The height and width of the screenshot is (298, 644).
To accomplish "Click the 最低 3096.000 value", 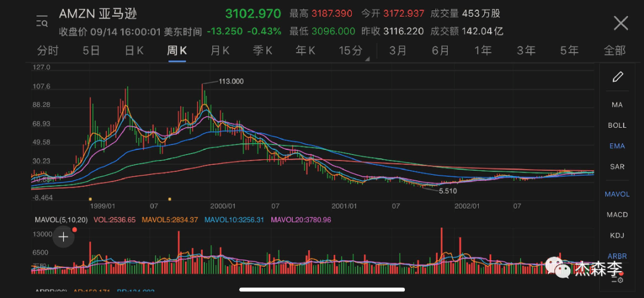I will (x=322, y=31).
